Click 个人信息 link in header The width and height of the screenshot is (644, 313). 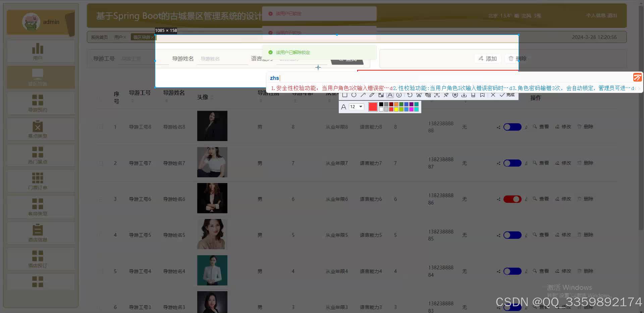(596, 15)
